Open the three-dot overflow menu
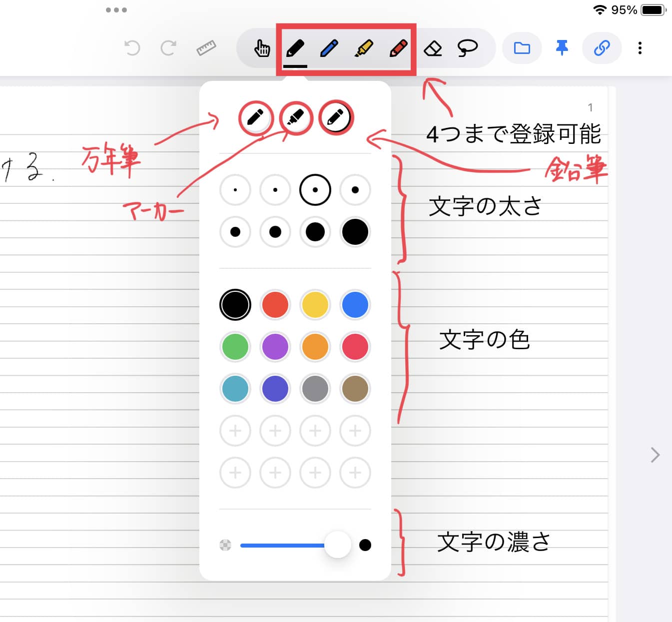 (x=640, y=48)
